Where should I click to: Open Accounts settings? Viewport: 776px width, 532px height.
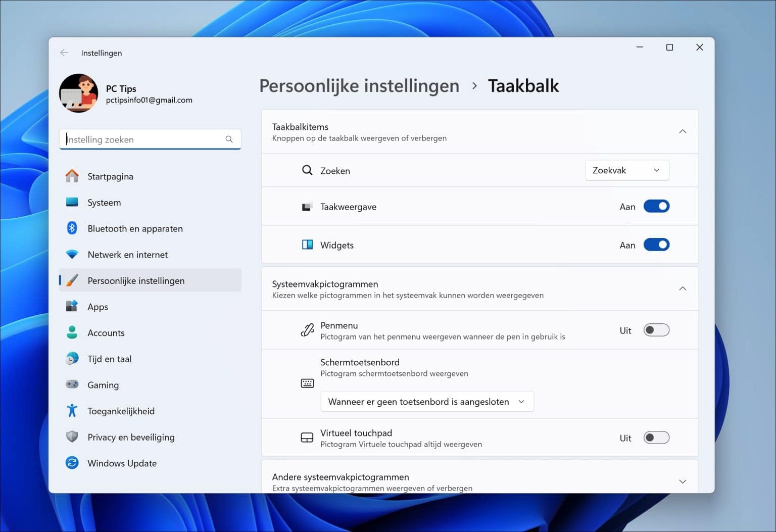click(x=106, y=332)
